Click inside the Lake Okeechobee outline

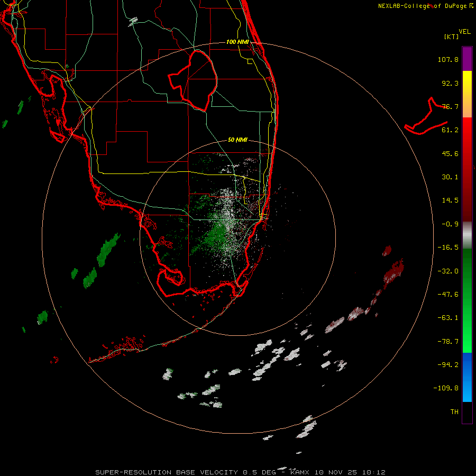click(197, 80)
